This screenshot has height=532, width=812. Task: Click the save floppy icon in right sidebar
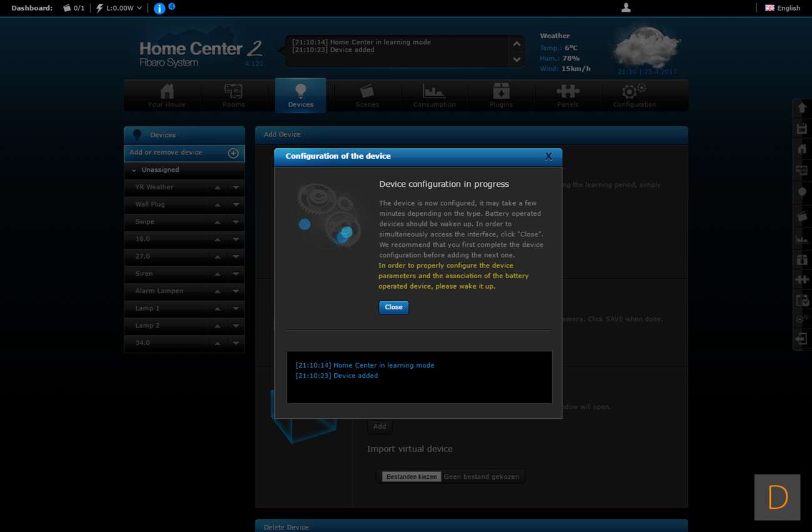[802, 129]
